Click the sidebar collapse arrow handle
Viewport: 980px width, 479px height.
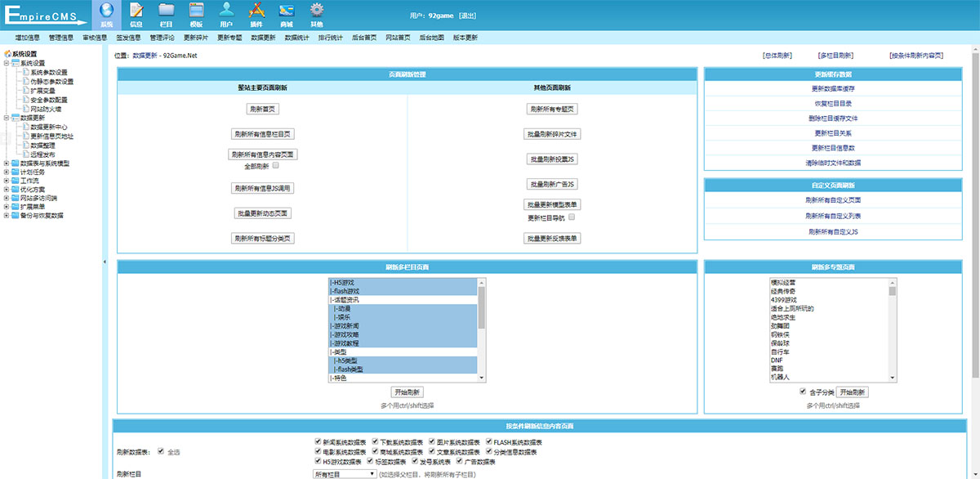click(x=105, y=262)
